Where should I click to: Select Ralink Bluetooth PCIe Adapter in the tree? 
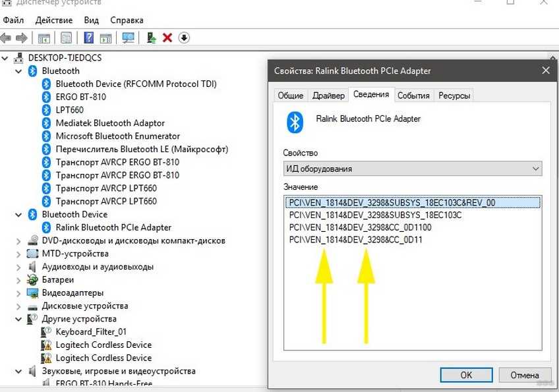[x=113, y=227]
